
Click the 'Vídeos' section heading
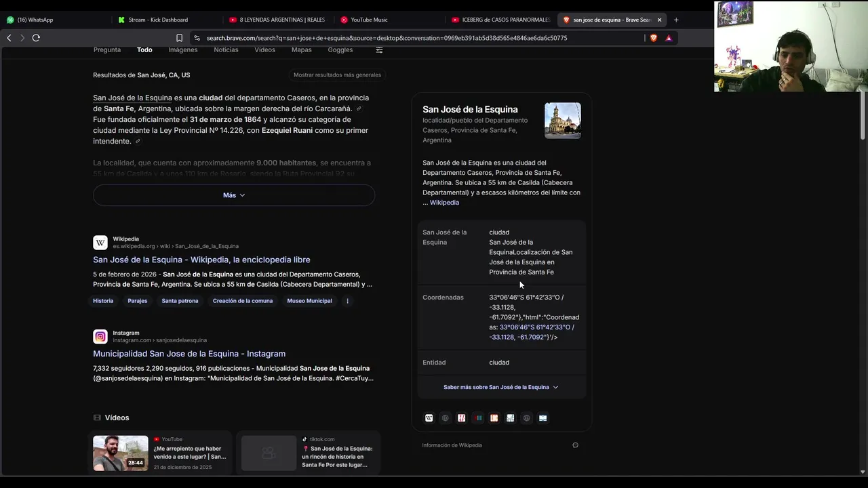coord(117,418)
